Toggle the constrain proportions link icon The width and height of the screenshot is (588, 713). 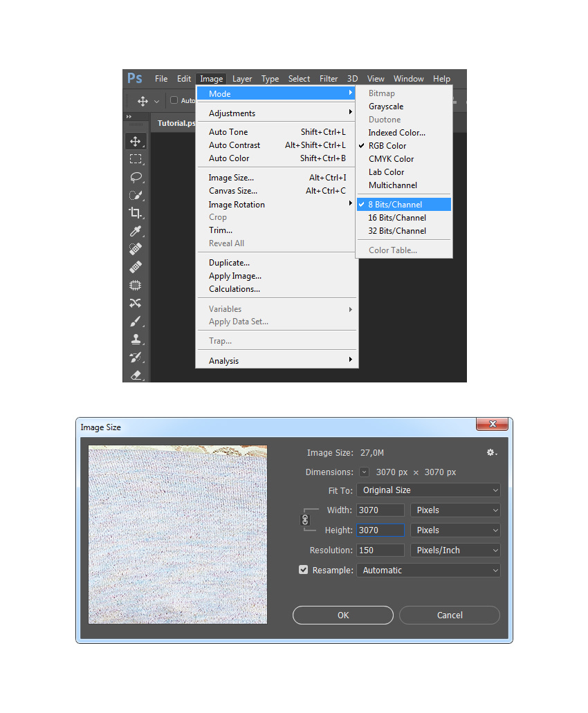tap(305, 520)
